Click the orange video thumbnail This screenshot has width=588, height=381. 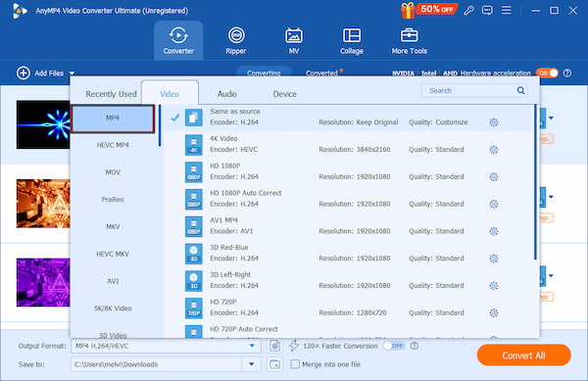pos(43,204)
